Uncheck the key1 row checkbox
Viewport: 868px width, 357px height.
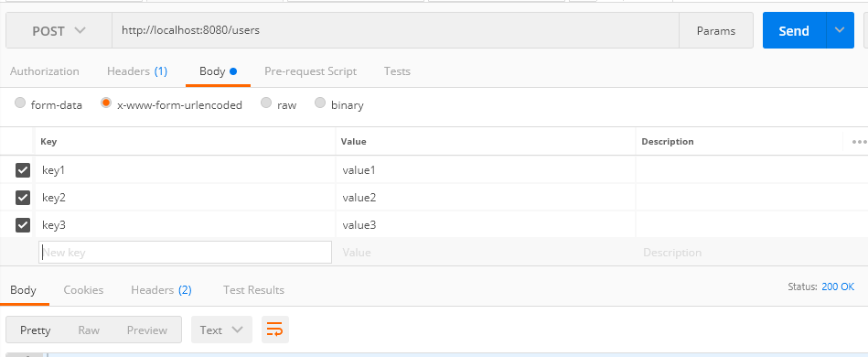tap(23, 170)
